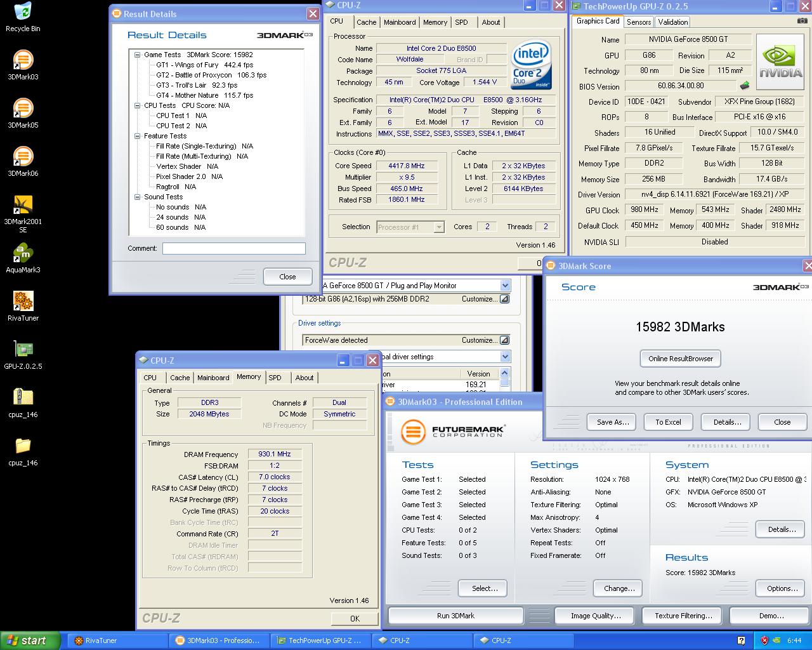Open the Windows start menu

[30, 640]
